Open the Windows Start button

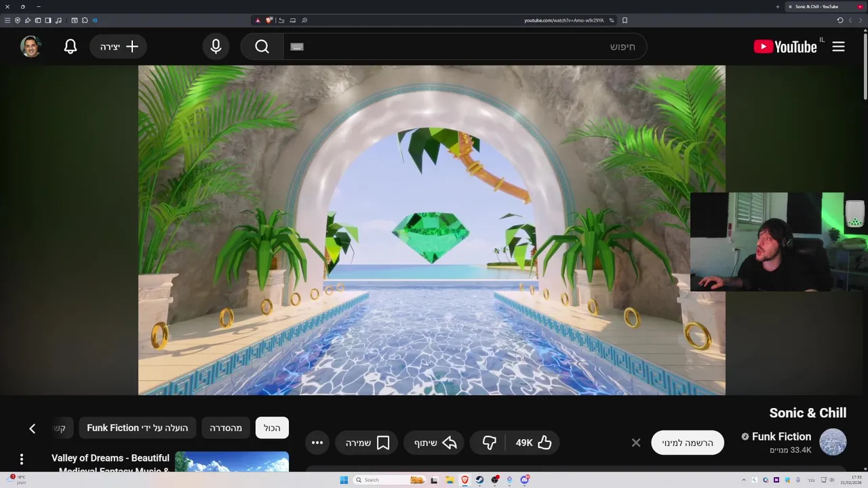344,480
